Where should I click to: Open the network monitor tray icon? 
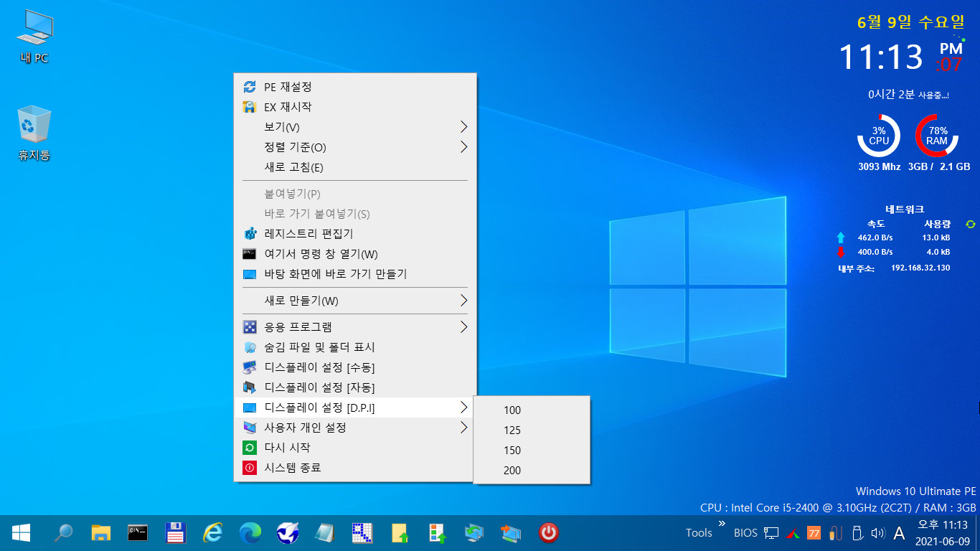(x=771, y=533)
